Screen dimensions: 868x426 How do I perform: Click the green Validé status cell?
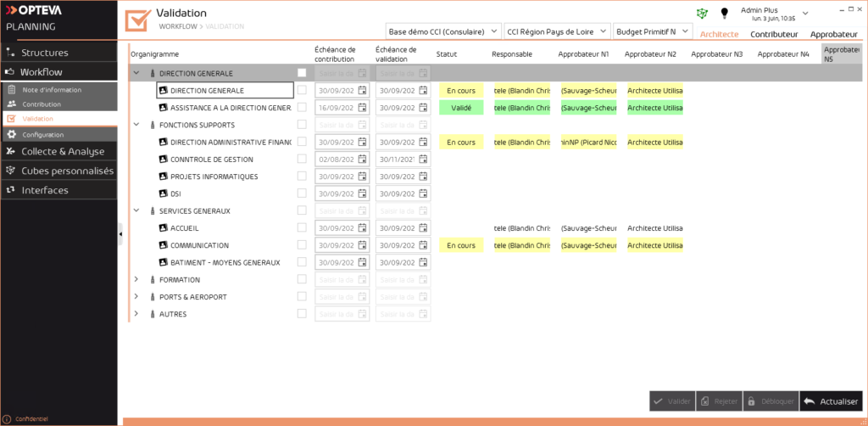[461, 108]
